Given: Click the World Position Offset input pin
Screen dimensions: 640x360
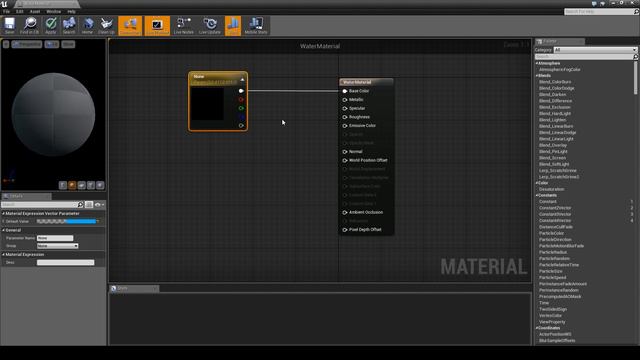Looking at the screenshot, I should [345, 160].
